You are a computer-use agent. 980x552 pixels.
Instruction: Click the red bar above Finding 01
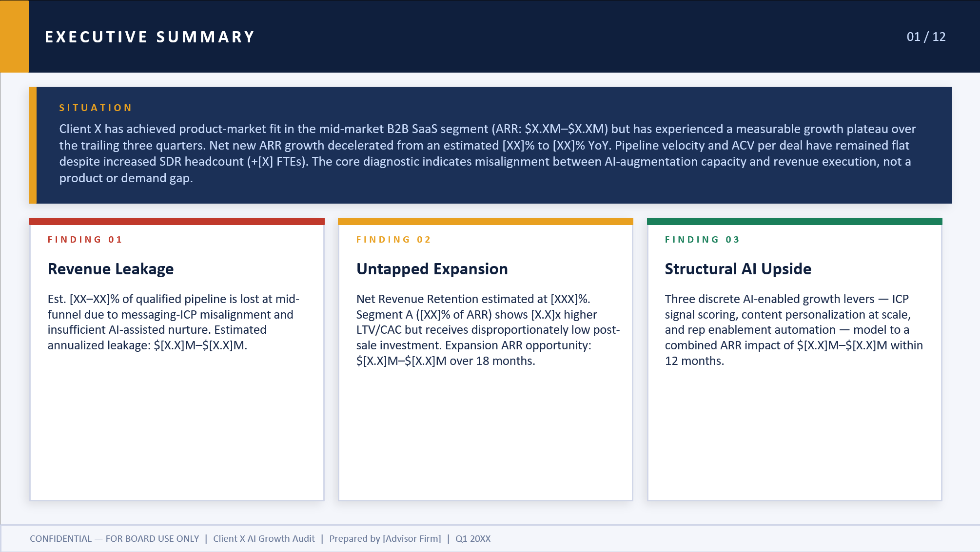176,222
